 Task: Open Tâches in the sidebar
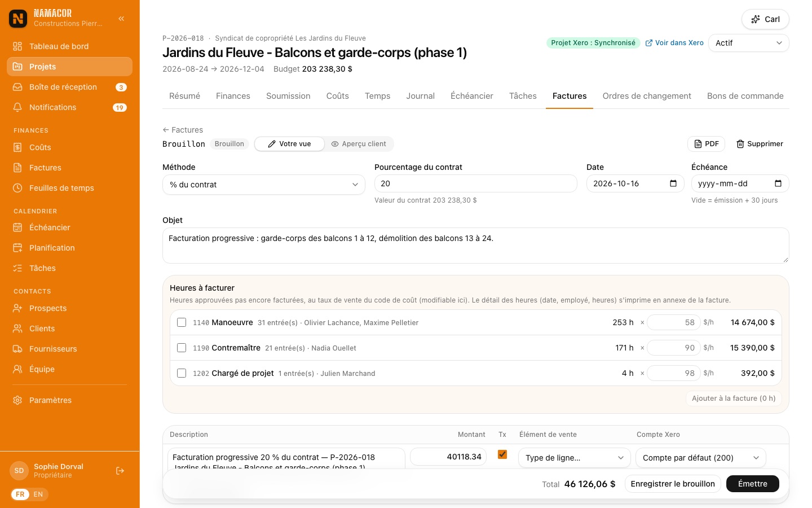click(x=69, y=268)
